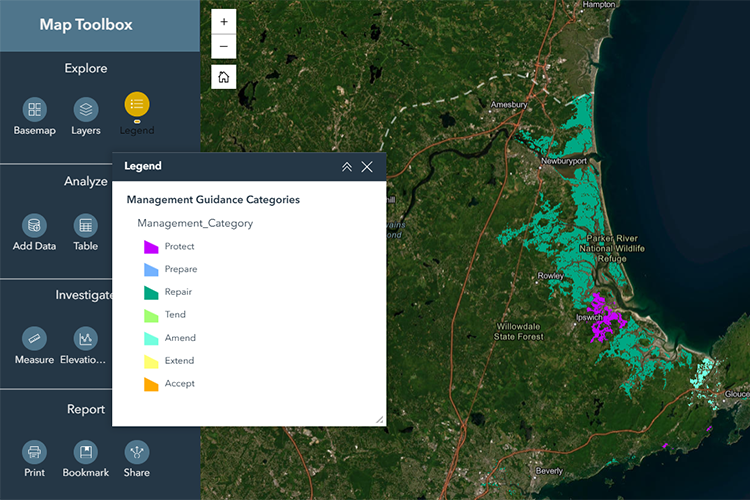Screen dimensions: 750x500
Task: Click the Report section heading
Action: point(86,410)
